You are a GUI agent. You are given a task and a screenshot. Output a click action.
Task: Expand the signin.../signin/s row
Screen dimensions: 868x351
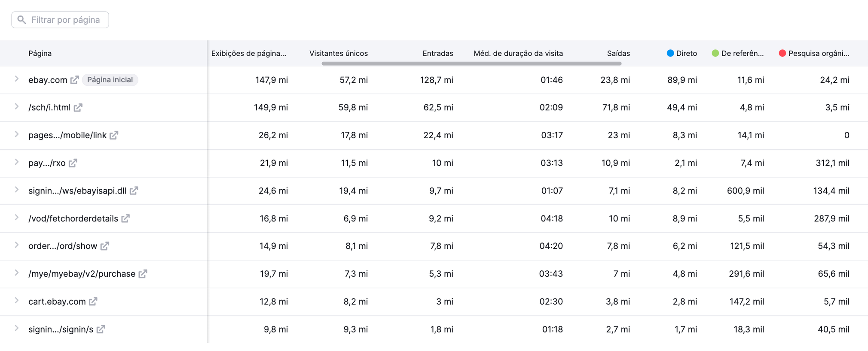coord(16,328)
